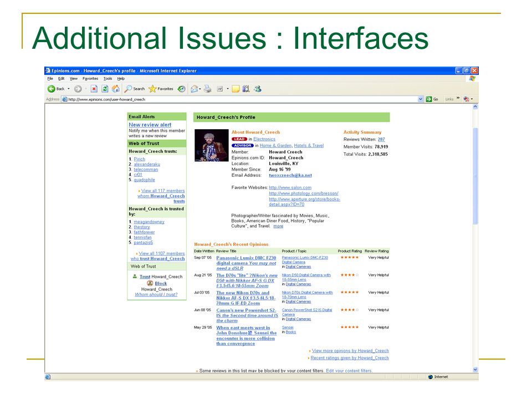Open the Search toolbar button

[134, 89]
